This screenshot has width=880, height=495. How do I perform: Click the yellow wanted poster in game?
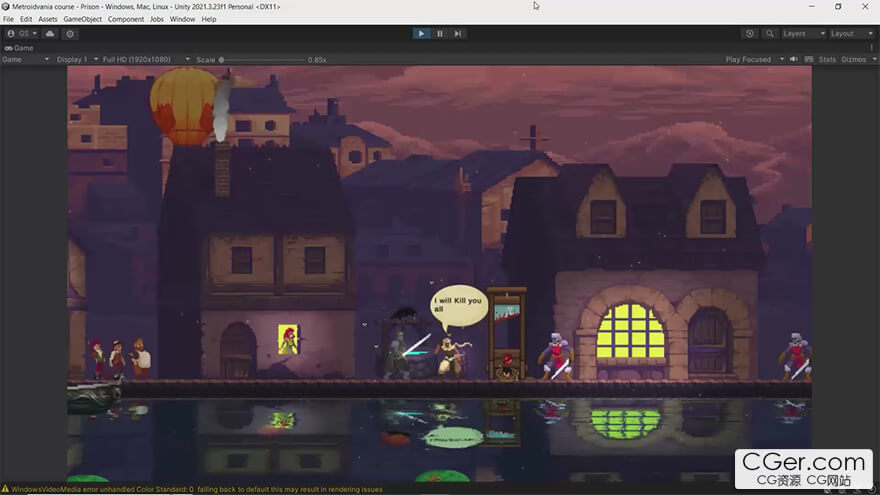tap(288, 339)
